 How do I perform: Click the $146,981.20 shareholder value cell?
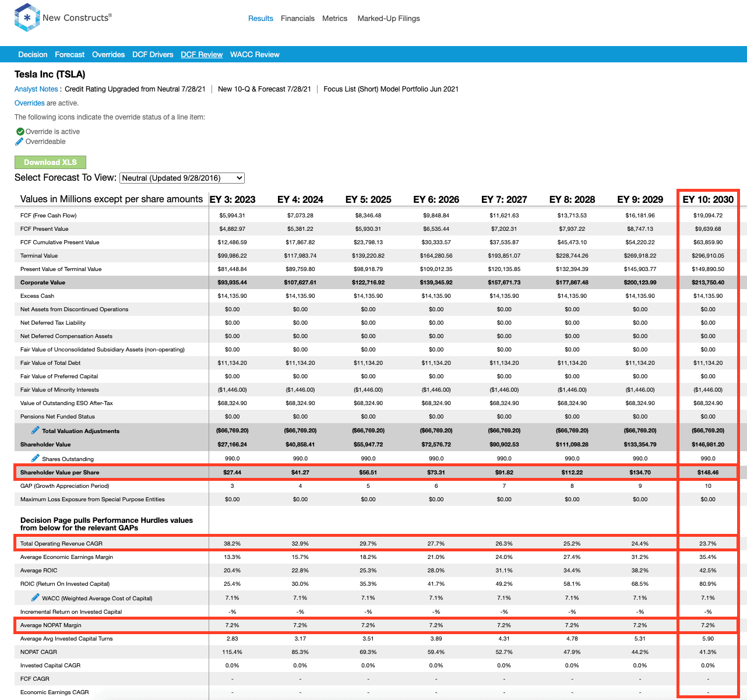coord(708,445)
